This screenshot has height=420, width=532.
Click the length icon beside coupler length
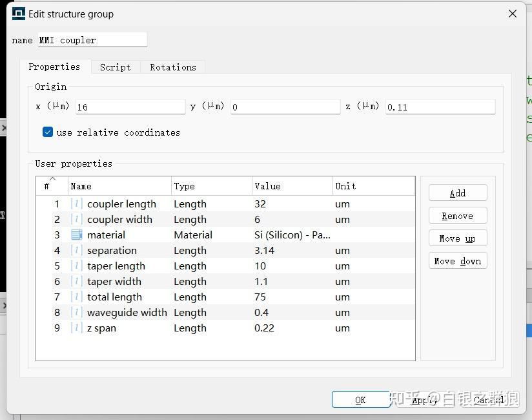tap(77, 204)
